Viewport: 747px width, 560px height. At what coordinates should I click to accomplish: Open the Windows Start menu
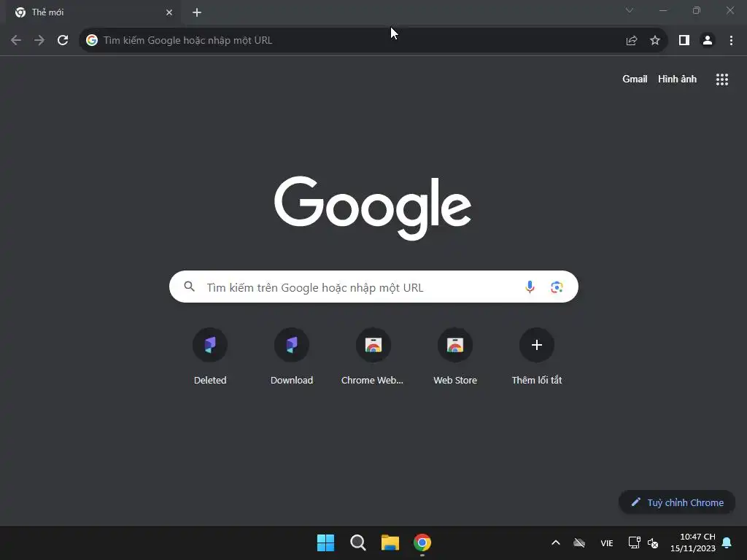point(326,542)
